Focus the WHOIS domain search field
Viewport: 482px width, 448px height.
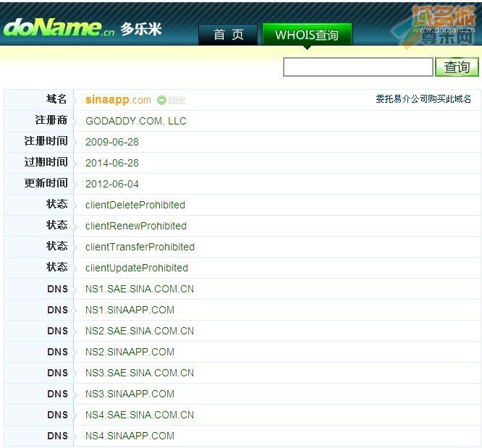point(358,67)
